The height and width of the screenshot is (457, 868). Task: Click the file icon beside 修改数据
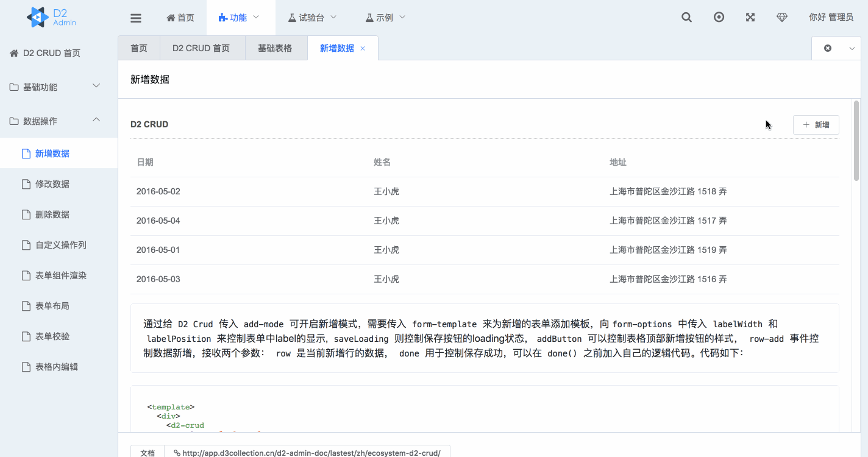26,184
